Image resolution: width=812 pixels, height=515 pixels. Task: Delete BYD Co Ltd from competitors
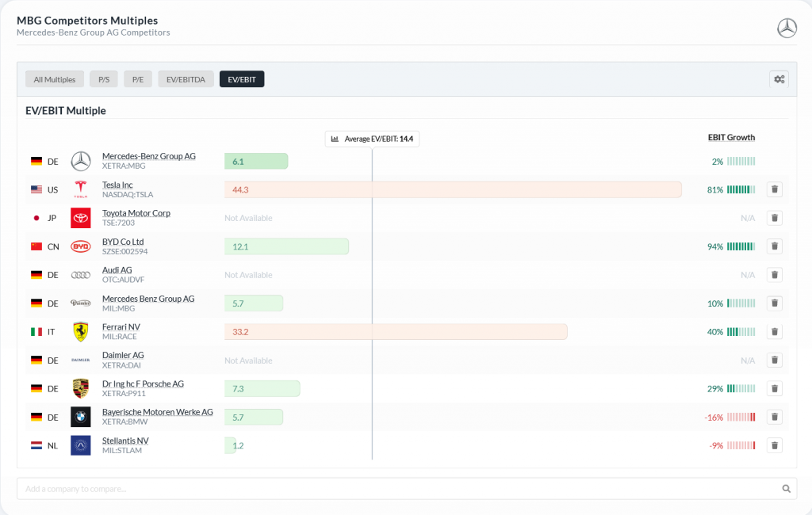(x=775, y=246)
